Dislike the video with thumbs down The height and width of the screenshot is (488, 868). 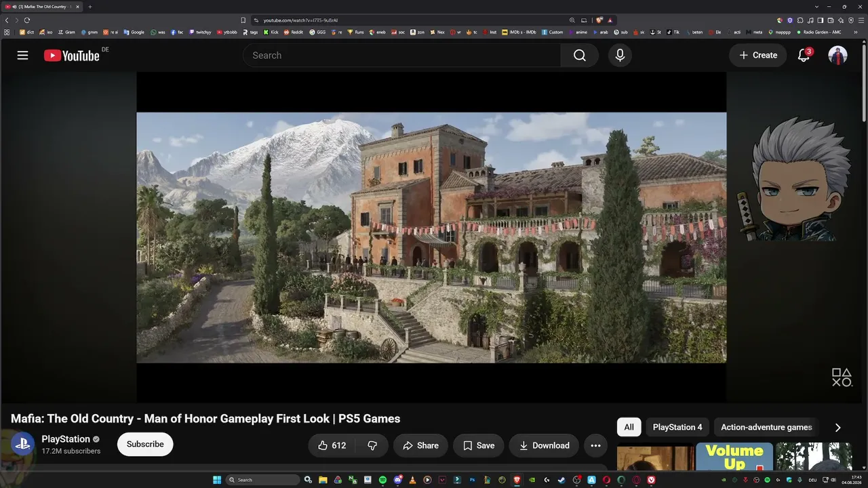[372, 445]
